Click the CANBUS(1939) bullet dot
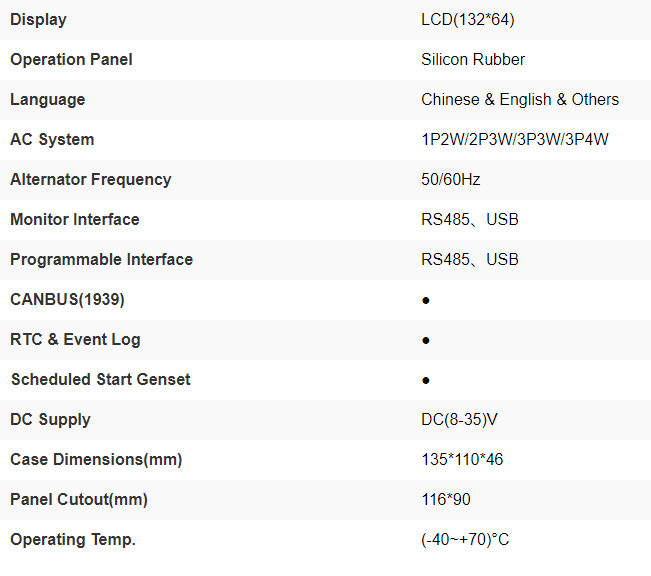 (x=426, y=300)
